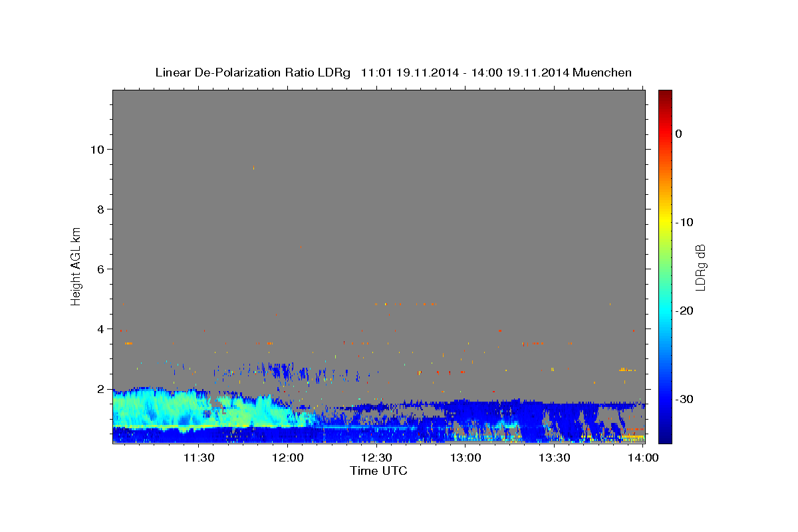This screenshot has width=798, height=532.
Task: Click the height tick label 6
Action: coord(101,269)
